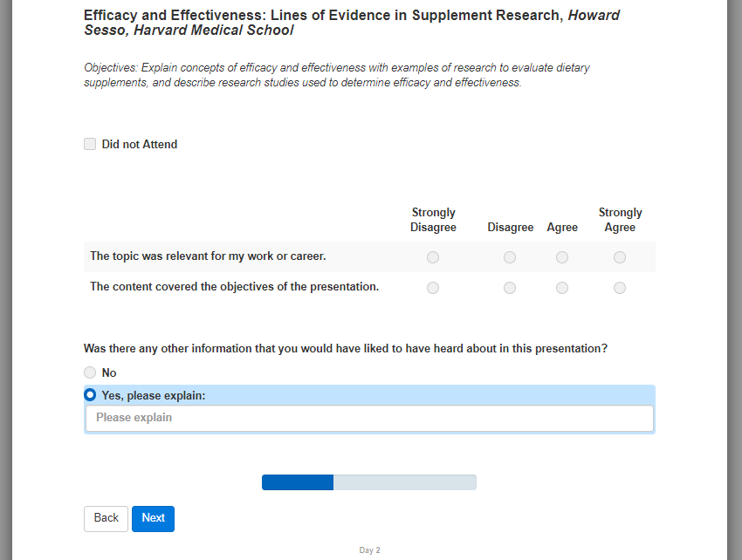The width and height of the screenshot is (742, 560).
Task: Click the Day 2 footer label
Action: pyautogui.click(x=369, y=550)
